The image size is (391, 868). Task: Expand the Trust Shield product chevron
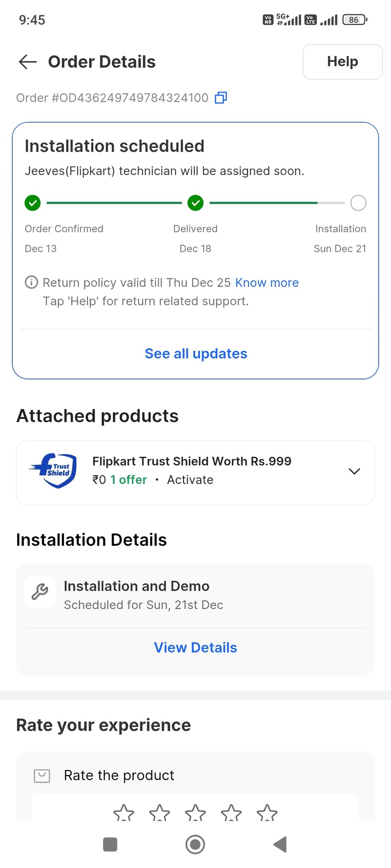[354, 471]
